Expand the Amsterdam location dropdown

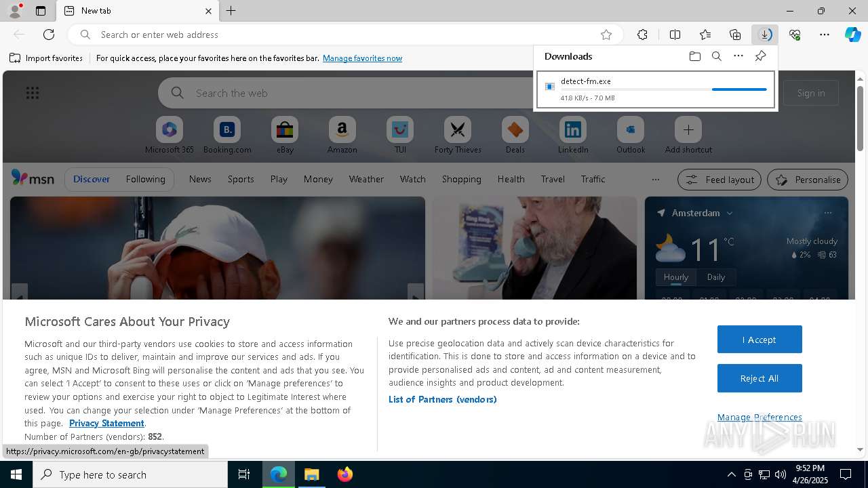point(730,213)
